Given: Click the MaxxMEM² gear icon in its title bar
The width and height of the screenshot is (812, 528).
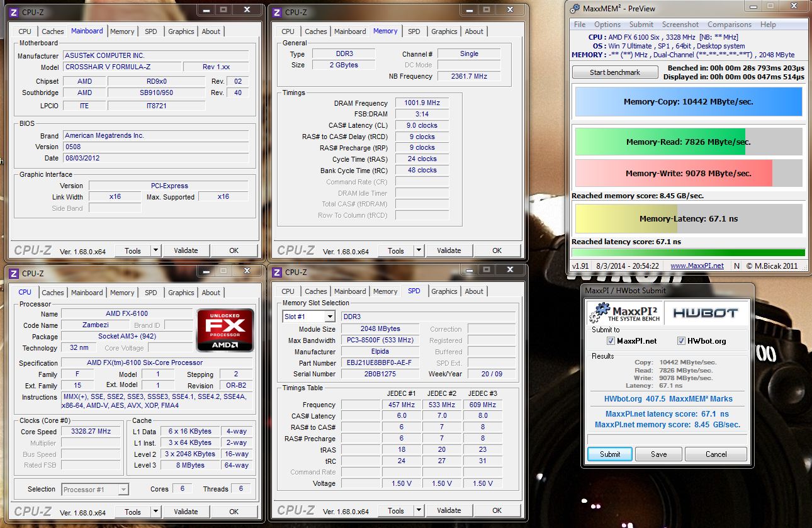Looking at the screenshot, I should tap(574, 9).
